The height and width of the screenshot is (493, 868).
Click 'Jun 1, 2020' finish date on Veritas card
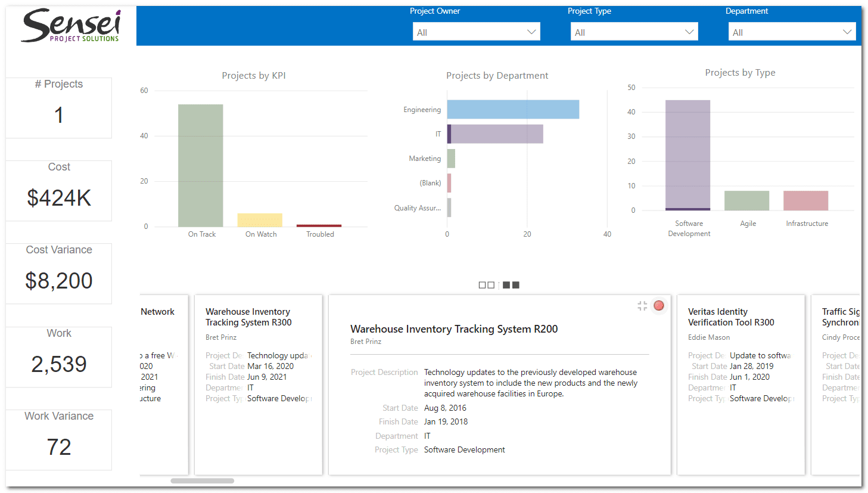[749, 377]
